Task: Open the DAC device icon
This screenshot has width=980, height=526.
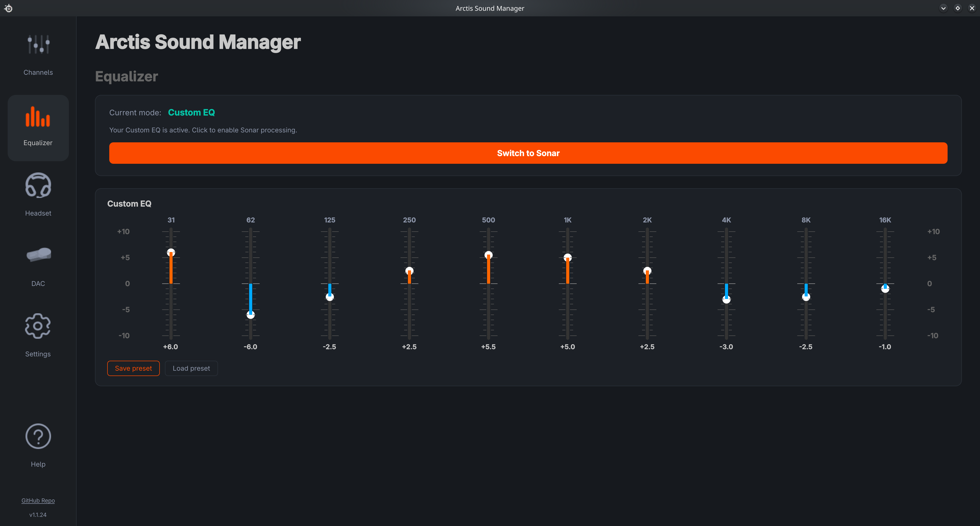Action: coord(39,254)
